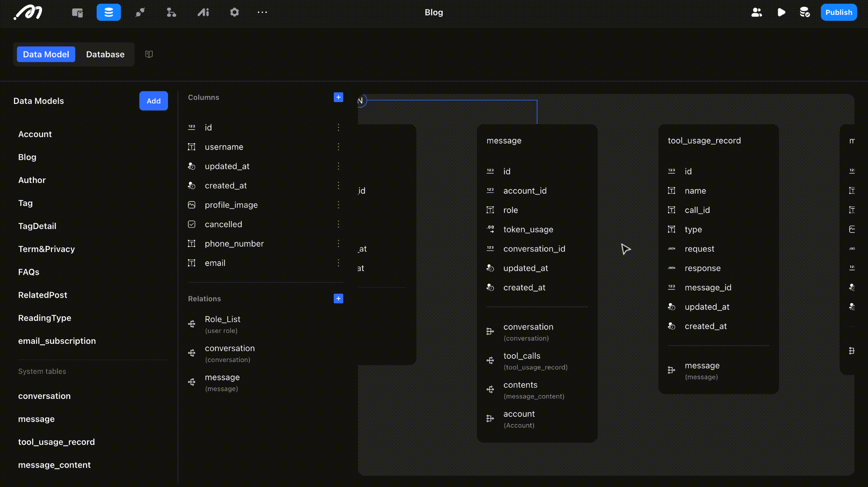
Task: Click the AI assistant icon in toolbar
Action: click(x=203, y=12)
